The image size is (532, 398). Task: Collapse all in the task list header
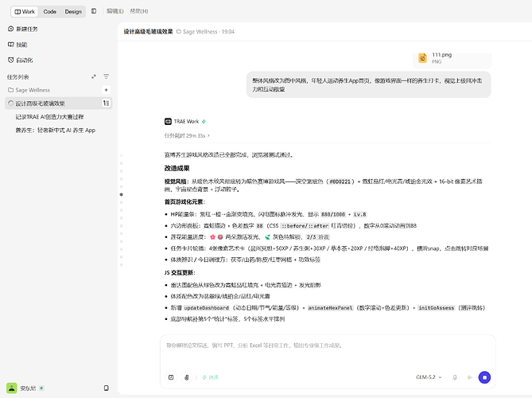point(94,76)
